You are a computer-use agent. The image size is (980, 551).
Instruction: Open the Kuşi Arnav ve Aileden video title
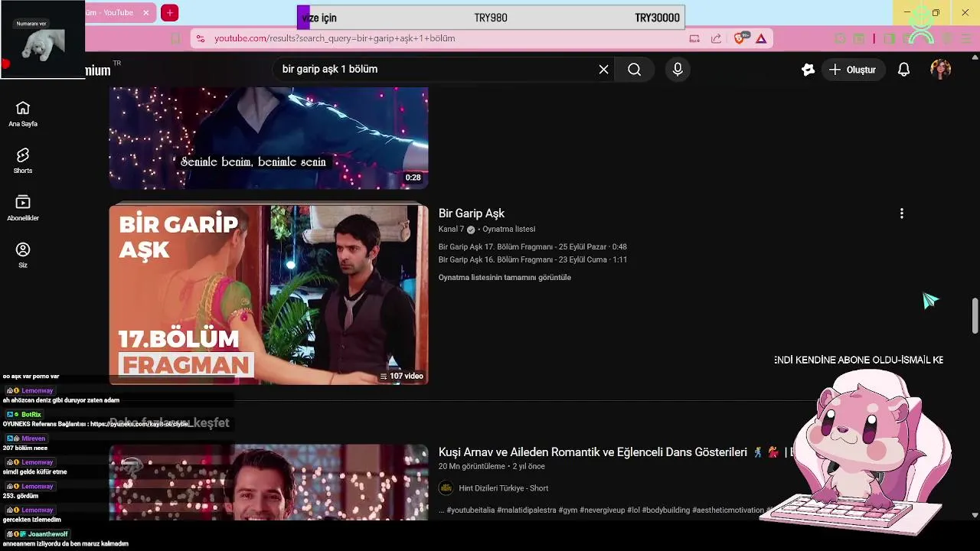coord(593,452)
